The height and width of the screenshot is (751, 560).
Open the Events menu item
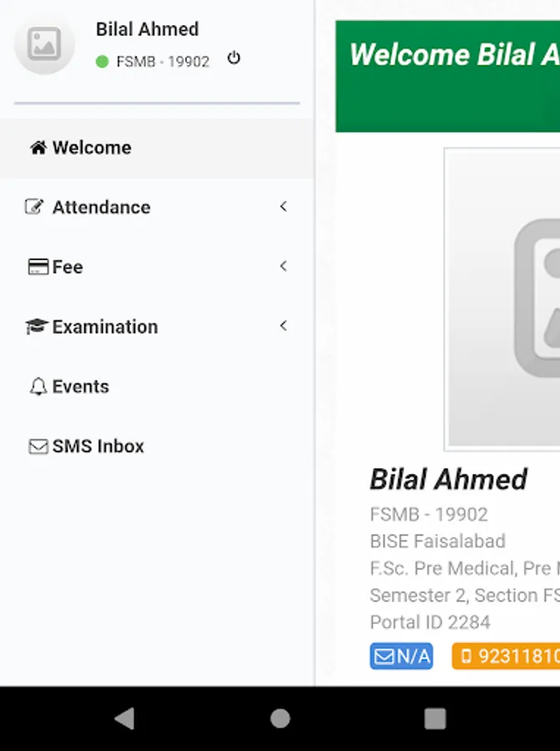coord(80,387)
